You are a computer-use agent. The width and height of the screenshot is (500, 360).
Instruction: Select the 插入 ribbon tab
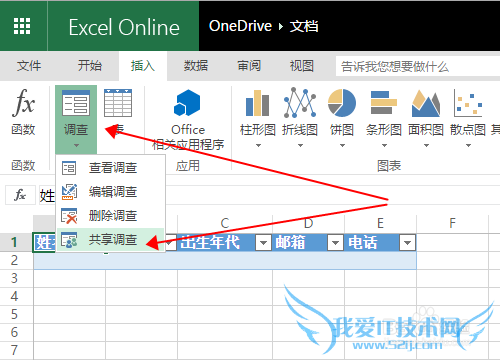click(x=143, y=66)
